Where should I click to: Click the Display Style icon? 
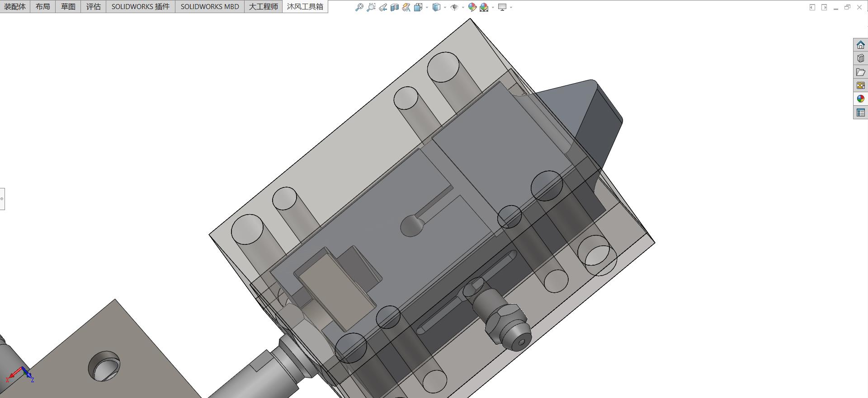click(x=436, y=7)
